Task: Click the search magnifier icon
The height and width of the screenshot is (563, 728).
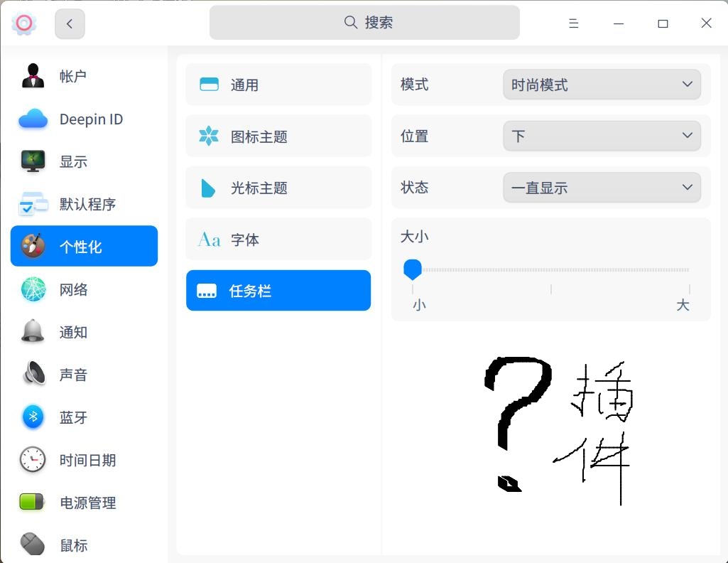Action: pos(351,22)
